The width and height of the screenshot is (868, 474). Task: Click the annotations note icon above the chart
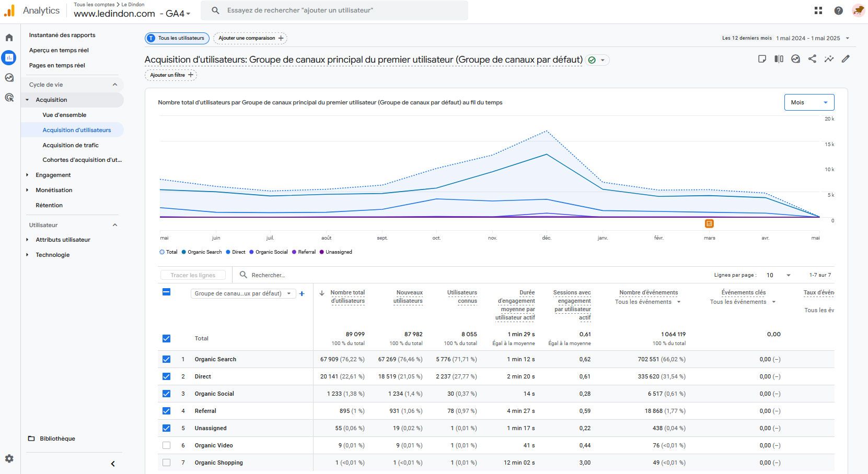[x=762, y=59]
